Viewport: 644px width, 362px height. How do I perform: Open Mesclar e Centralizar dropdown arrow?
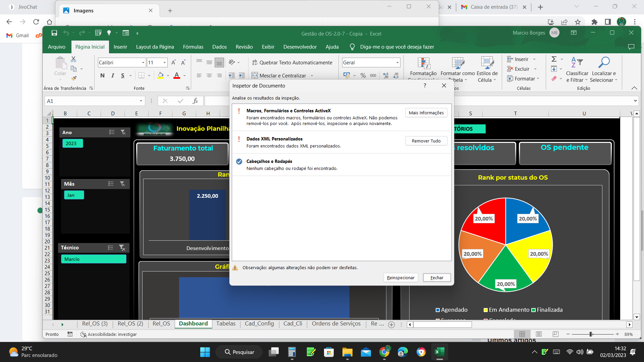point(312,75)
